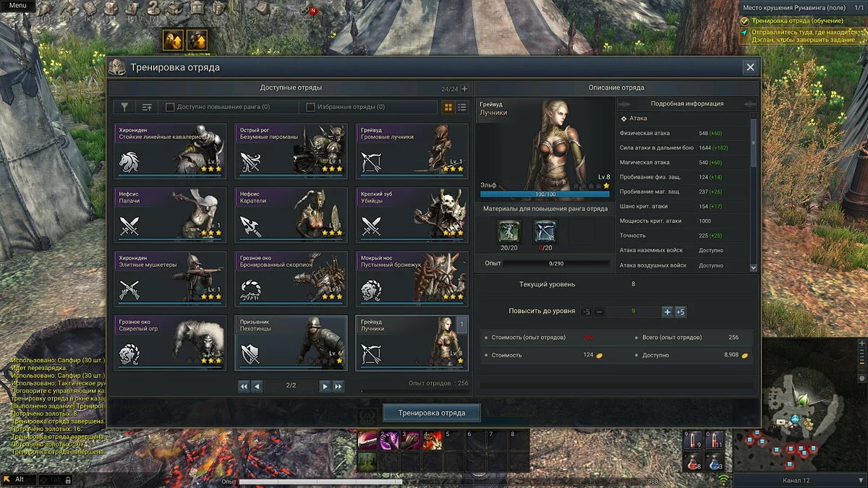Activate hotbar skill slot 4
The width and height of the screenshot is (868, 488).
click(433, 440)
